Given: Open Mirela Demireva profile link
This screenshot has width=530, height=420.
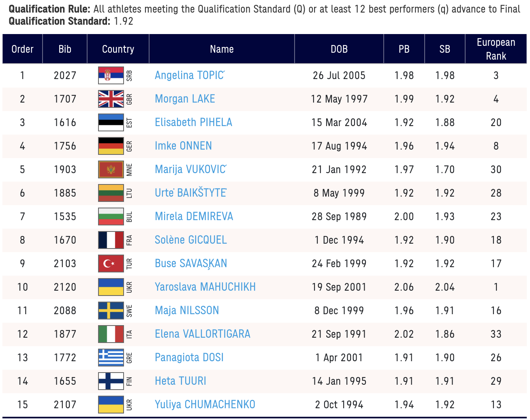Looking at the screenshot, I should [x=194, y=216].
